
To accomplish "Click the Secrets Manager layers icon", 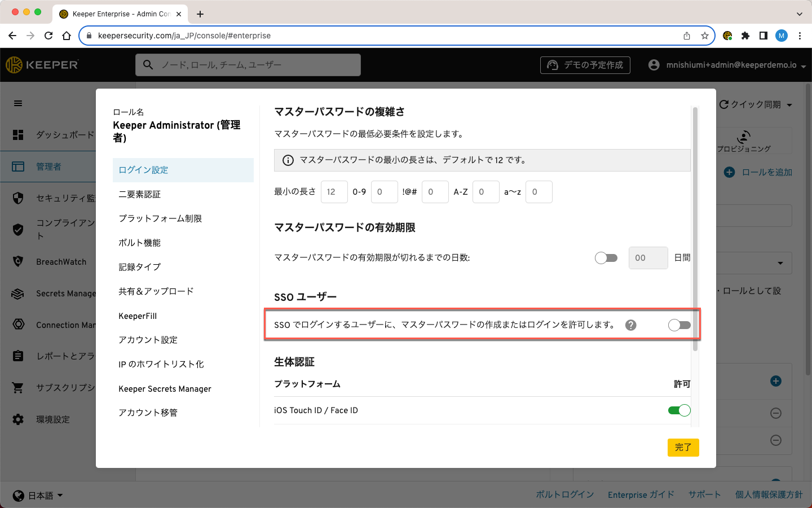I will 18,294.
